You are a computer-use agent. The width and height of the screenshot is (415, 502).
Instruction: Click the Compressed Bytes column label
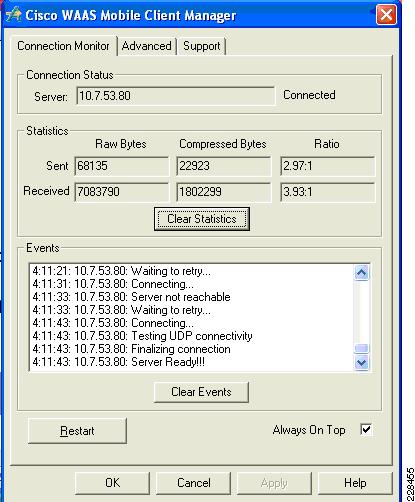223,144
